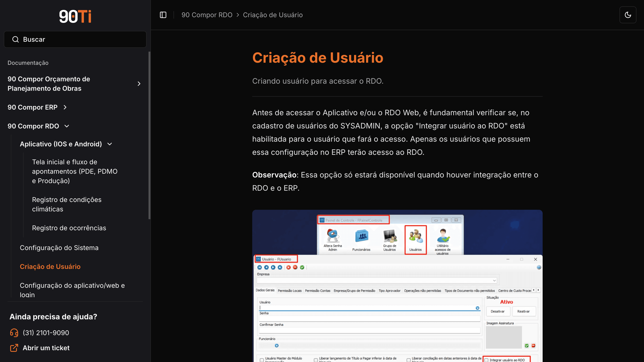
Task: Click the 90Ti logo
Action: click(75, 16)
